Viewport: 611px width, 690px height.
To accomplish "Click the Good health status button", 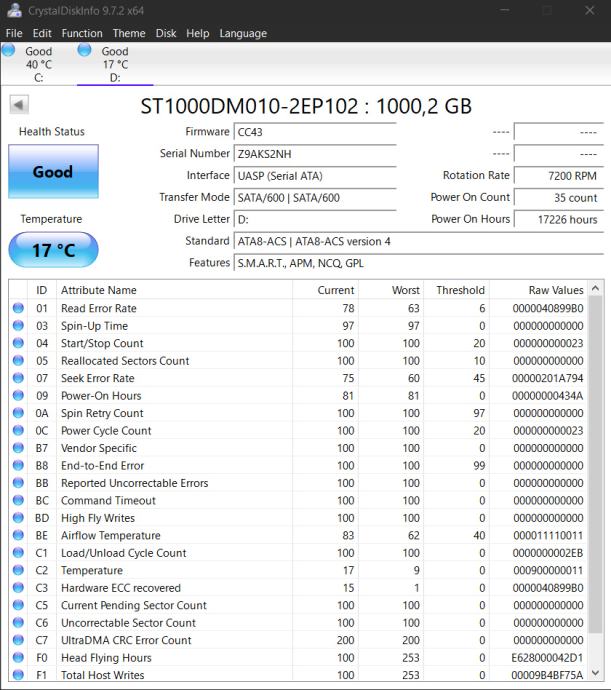I will [x=53, y=172].
